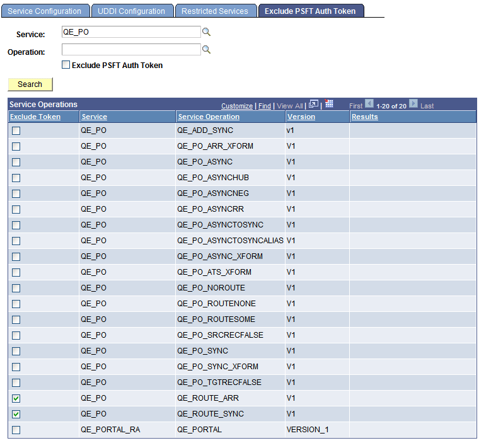This screenshot has width=491, height=448.
Task: Open the Service lookup magnifier icon
Action: point(206,32)
